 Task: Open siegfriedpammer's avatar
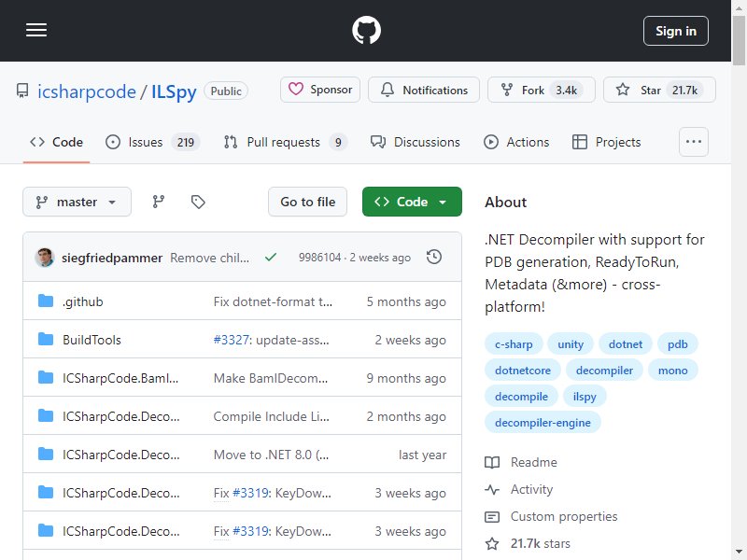coord(44,258)
